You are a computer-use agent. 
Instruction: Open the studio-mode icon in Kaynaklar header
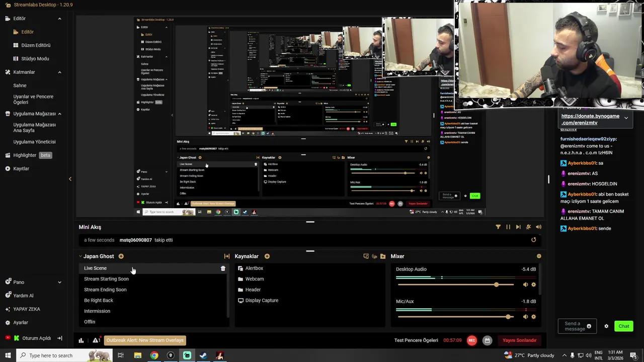point(366,256)
